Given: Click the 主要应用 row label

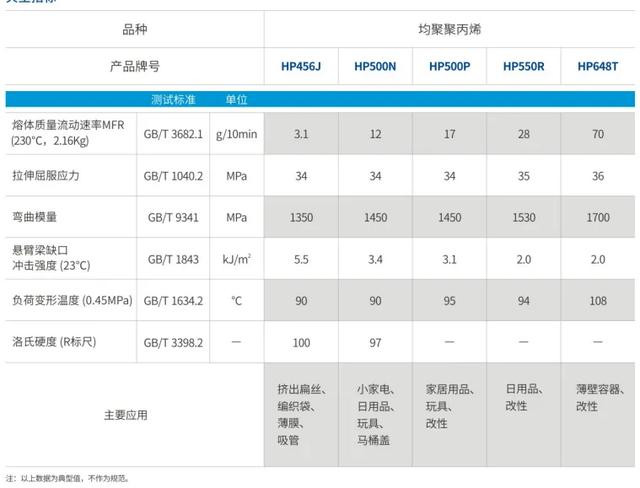Looking at the screenshot, I should 126,415.
